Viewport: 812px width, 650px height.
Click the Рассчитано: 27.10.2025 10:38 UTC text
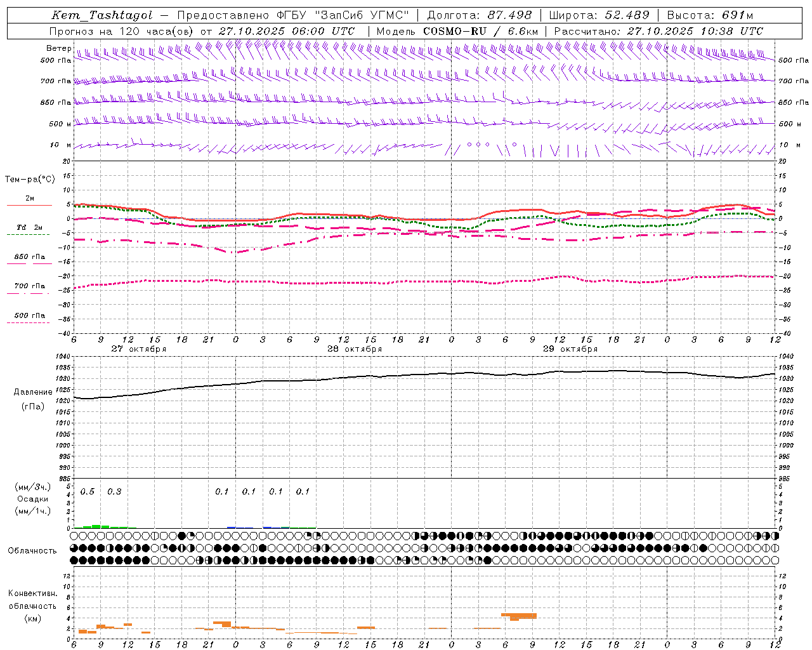click(x=658, y=31)
